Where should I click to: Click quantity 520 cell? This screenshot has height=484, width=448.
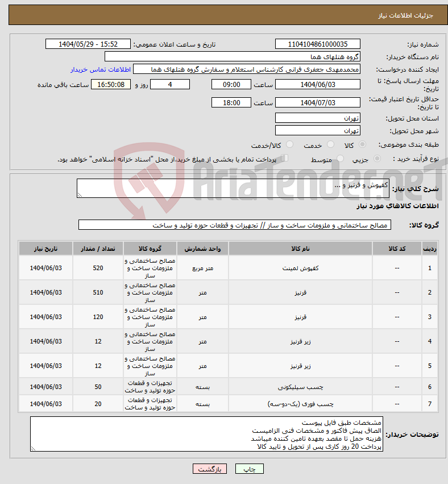point(98,268)
